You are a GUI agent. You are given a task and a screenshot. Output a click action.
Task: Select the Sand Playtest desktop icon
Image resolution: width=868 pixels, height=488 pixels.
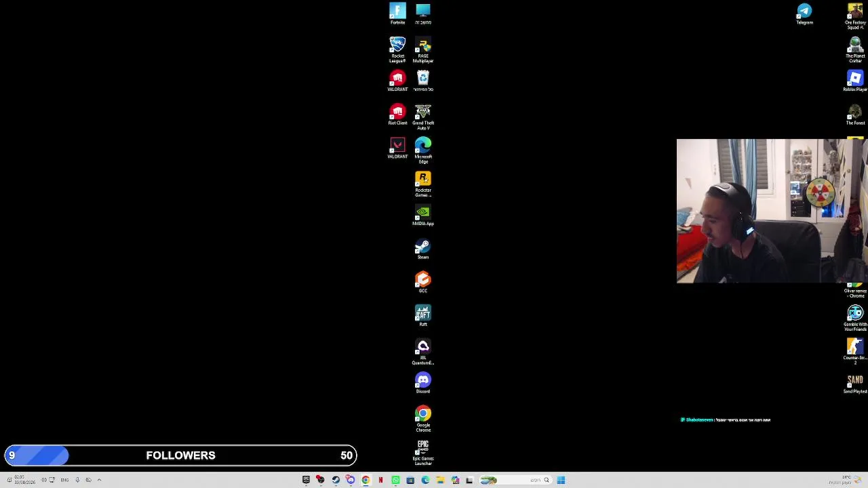[855, 383]
